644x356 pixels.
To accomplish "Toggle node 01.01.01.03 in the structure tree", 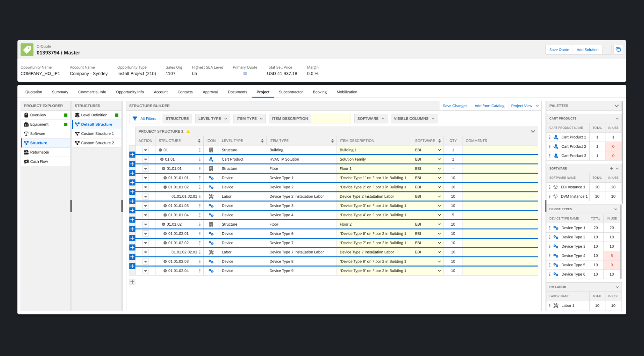I will click(165, 206).
